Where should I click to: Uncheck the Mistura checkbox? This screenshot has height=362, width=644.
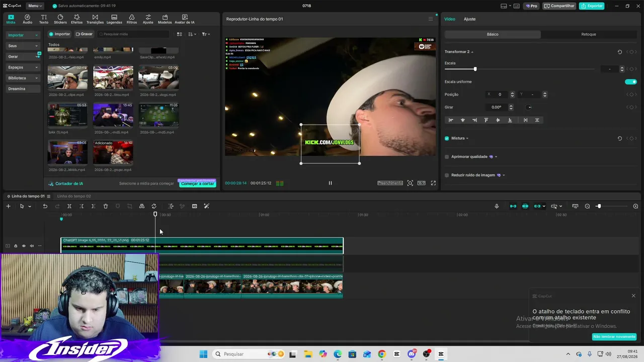pos(447,138)
